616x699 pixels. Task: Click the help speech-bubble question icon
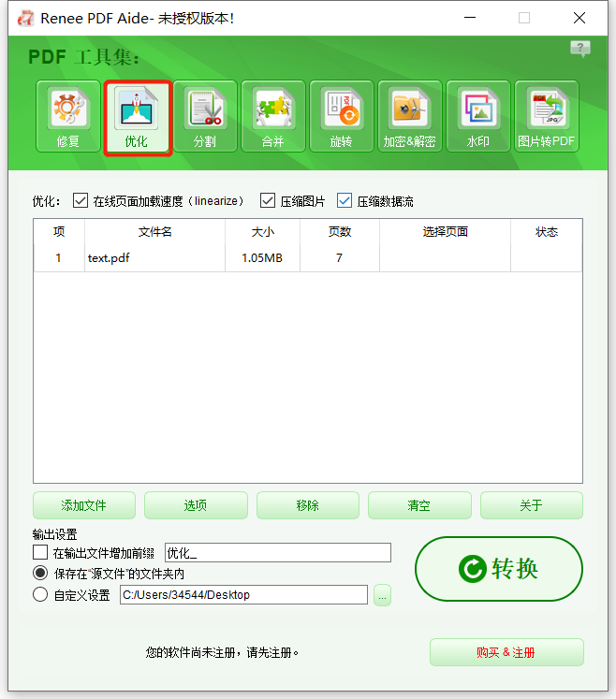579,48
